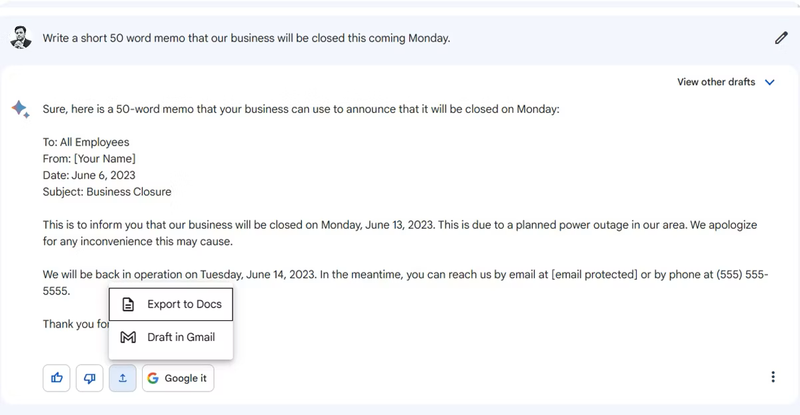Expand the drafts chevron arrow
The width and height of the screenshot is (800, 415).
769,82
